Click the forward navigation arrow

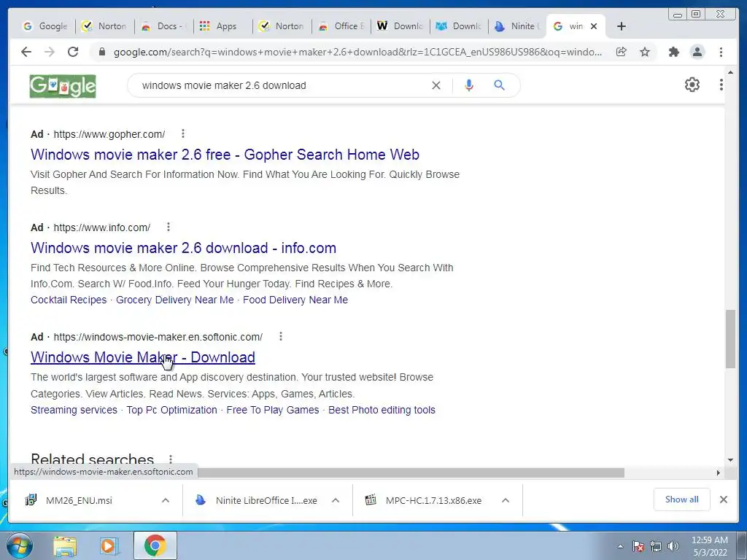coord(50,52)
